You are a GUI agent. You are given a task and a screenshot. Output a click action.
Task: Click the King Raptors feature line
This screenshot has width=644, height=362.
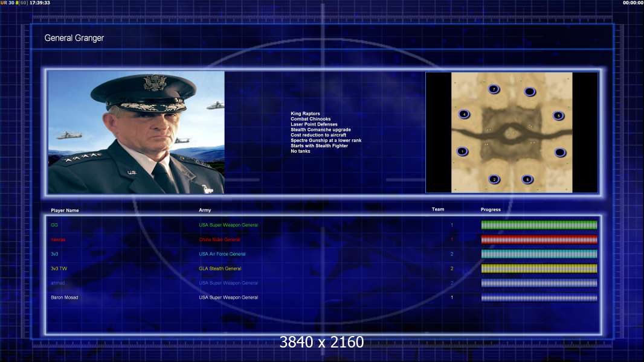click(305, 113)
